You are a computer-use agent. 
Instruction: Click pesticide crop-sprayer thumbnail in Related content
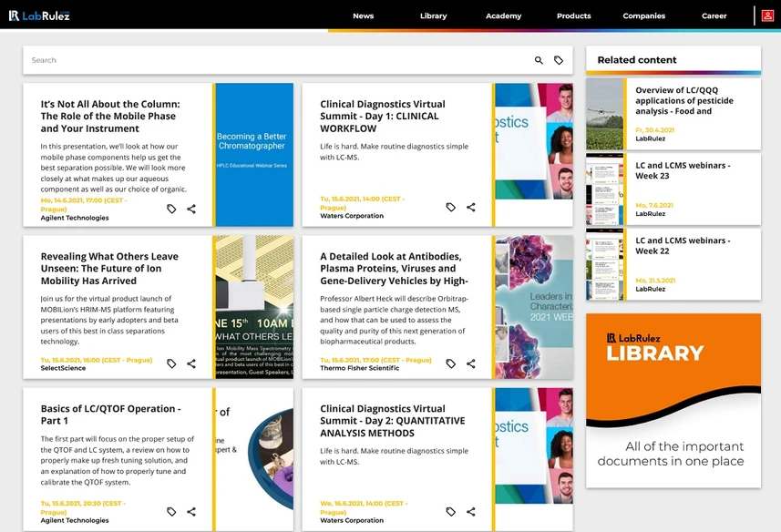coord(605,114)
